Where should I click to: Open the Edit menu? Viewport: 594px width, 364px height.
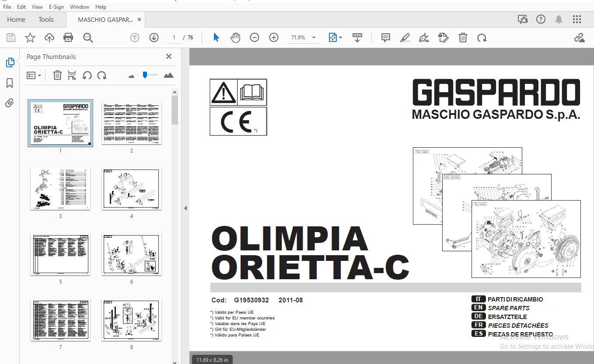[21, 7]
